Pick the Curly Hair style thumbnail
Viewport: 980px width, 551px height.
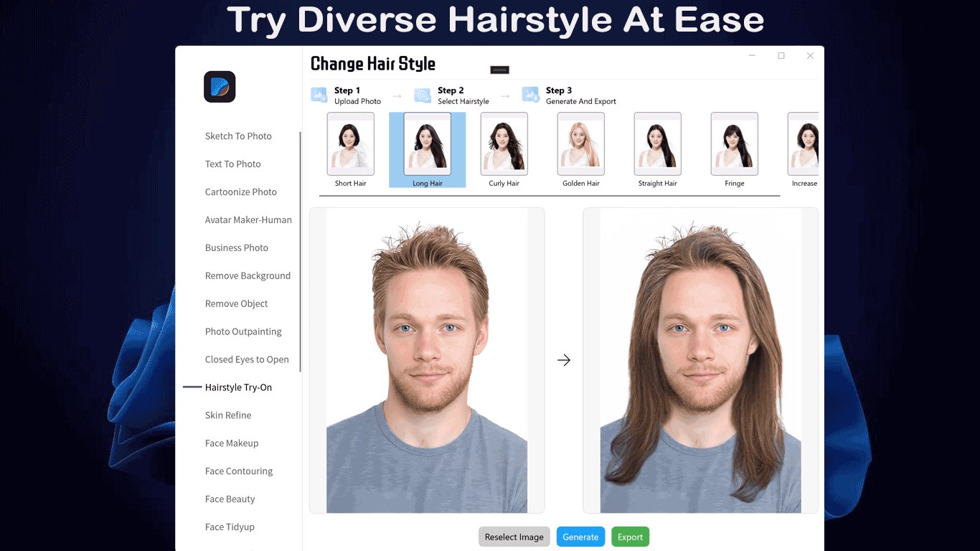point(504,144)
